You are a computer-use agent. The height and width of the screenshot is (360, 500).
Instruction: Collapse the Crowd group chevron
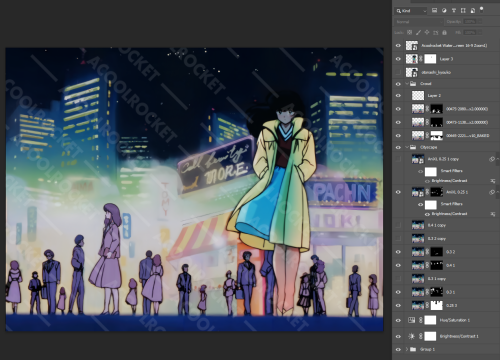click(407, 84)
